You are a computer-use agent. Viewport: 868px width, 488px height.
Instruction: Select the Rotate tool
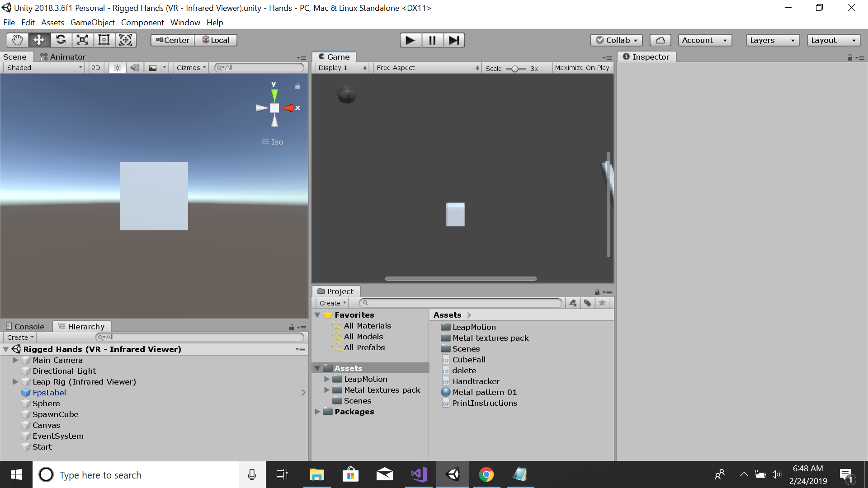pos(61,40)
